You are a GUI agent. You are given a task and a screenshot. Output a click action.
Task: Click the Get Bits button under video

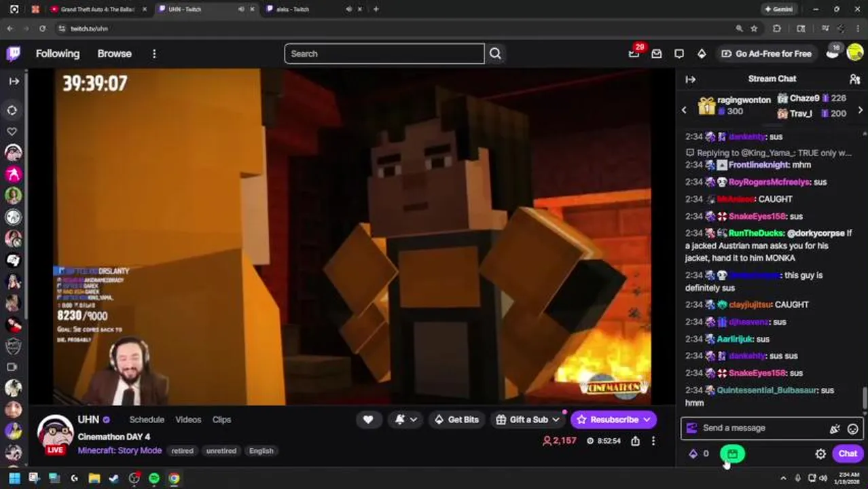[456, 420]
